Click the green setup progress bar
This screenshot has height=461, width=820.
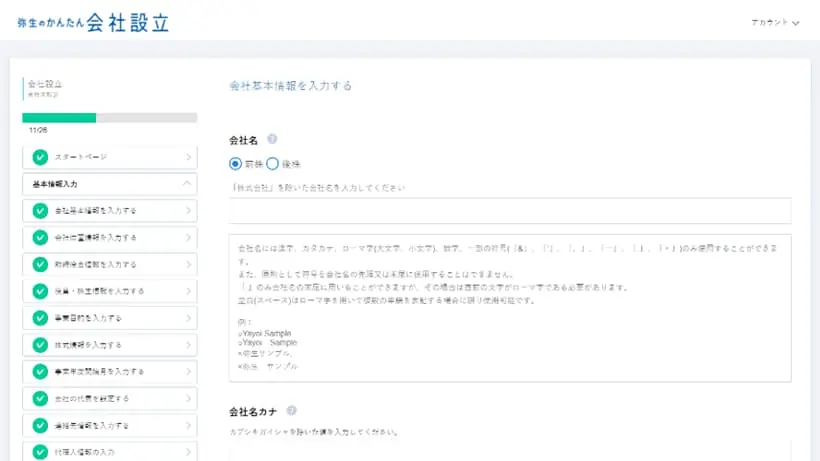coord(60,117)
